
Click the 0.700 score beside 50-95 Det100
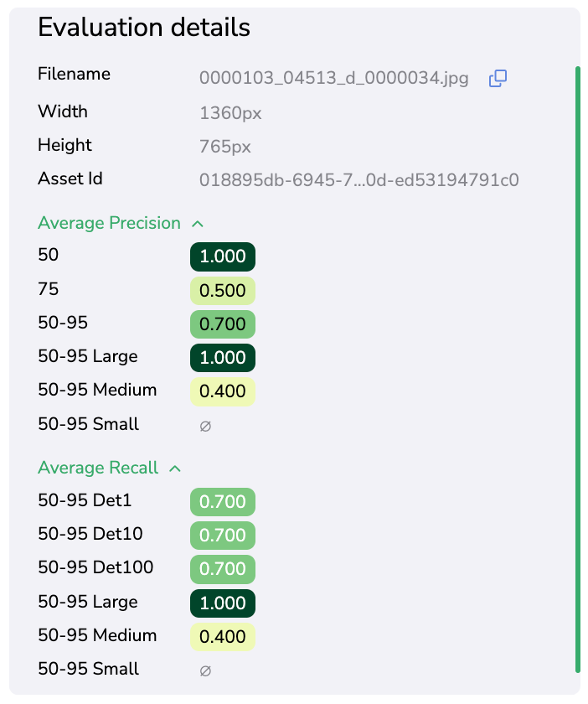[x=222, y=569]
